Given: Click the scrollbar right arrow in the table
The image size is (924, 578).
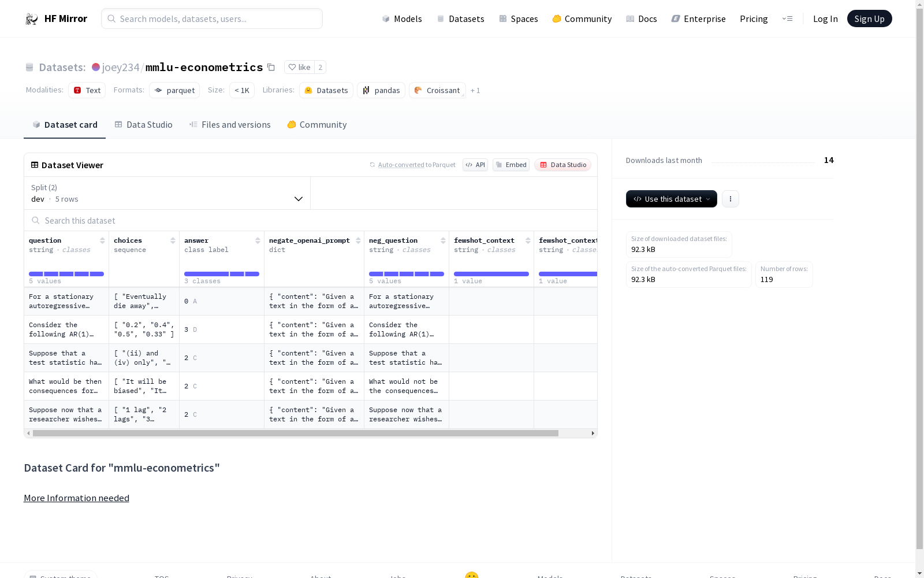Looking at the screenshot, I should 593,433.
